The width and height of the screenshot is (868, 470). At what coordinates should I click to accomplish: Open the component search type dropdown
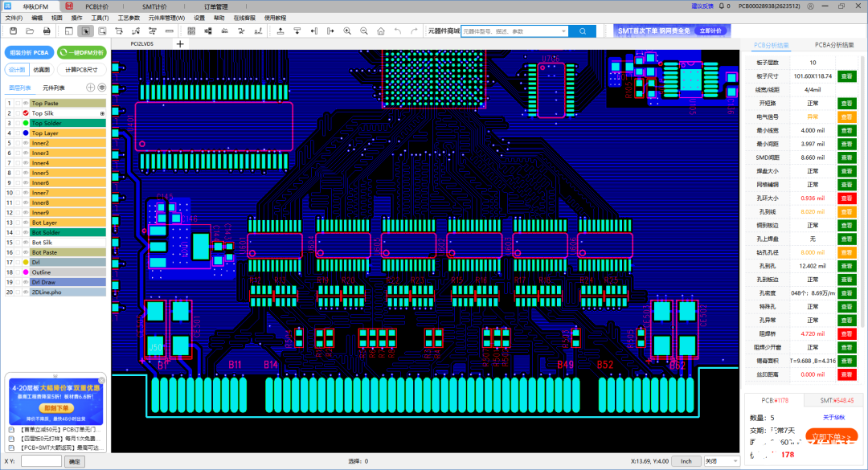pos(564,32)
